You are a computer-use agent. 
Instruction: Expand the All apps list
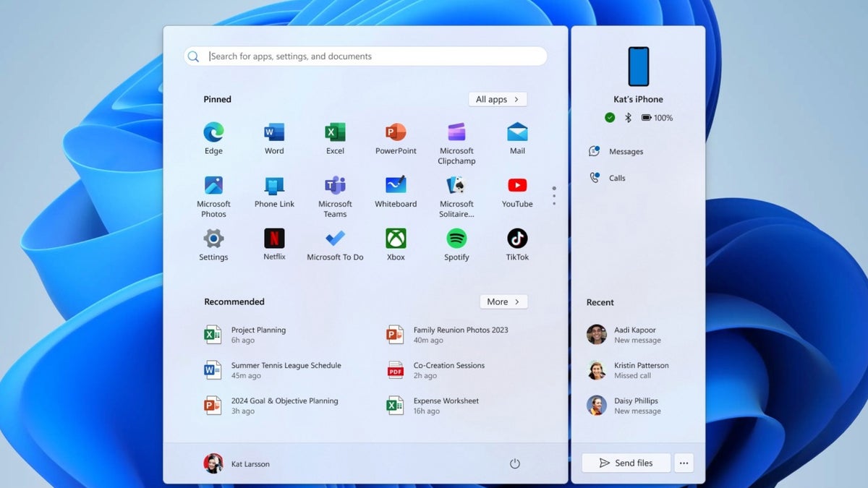click(x=498, y=99)
